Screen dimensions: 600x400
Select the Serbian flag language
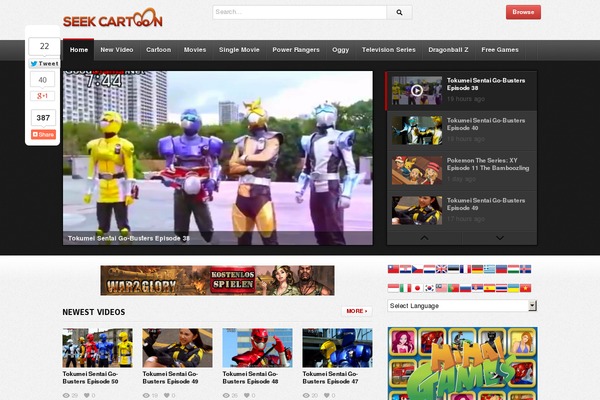[x=478, y=288]
